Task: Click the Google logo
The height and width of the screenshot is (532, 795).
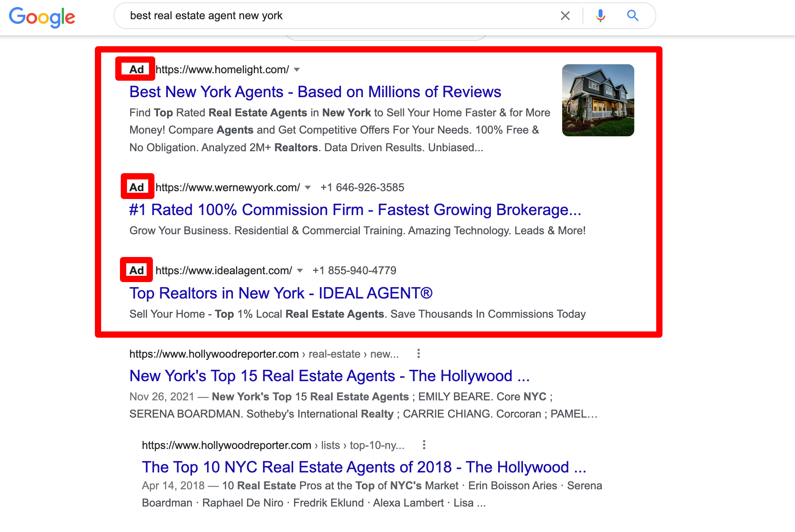Action: pyautogui.click(x=42, y=17)
